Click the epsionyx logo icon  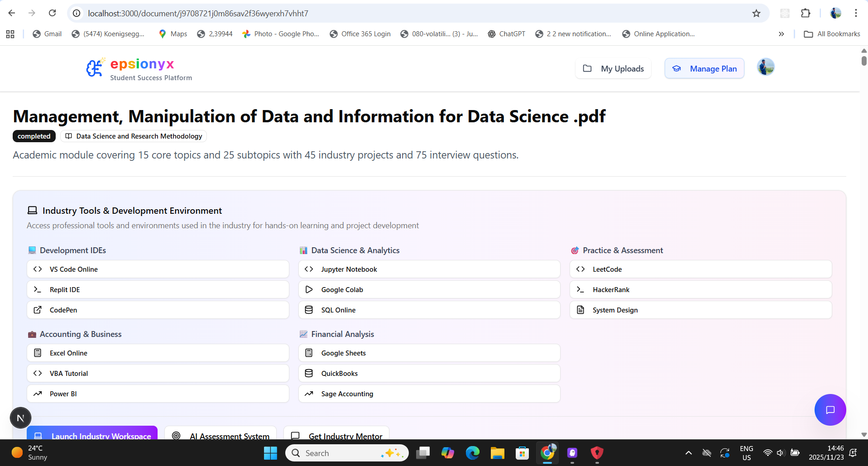[x=95, y=68]
